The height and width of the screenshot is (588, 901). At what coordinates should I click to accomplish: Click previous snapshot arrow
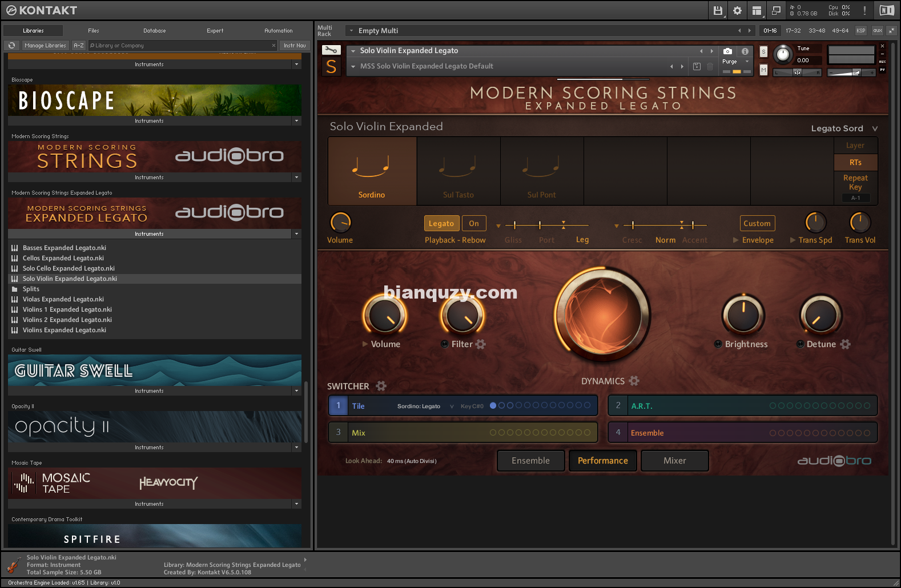pos(671,66)
